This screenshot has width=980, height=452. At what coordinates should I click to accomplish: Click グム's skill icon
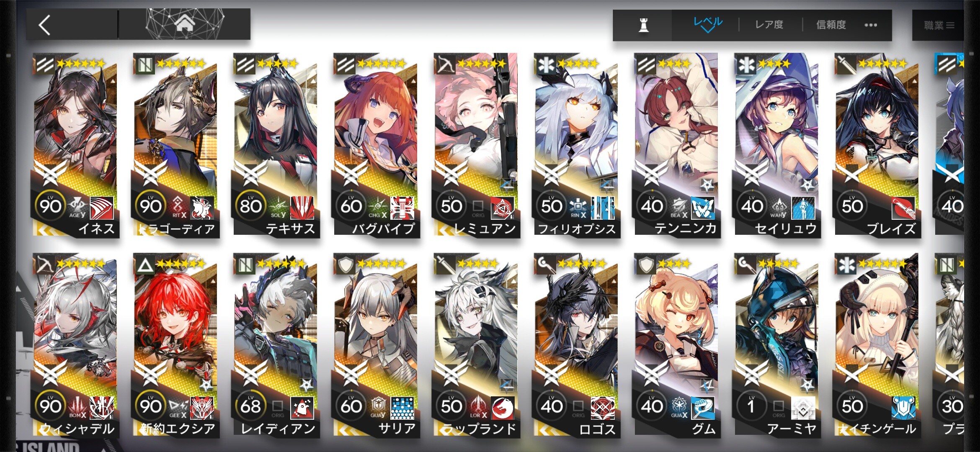pyautogui.click(x=703, y=408)
